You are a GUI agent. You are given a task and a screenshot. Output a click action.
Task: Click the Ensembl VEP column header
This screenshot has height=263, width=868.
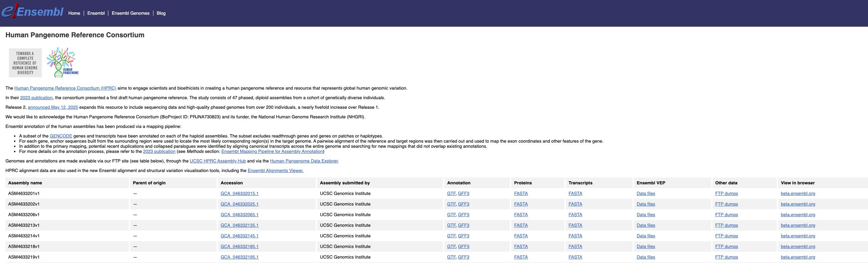point(673,183)
